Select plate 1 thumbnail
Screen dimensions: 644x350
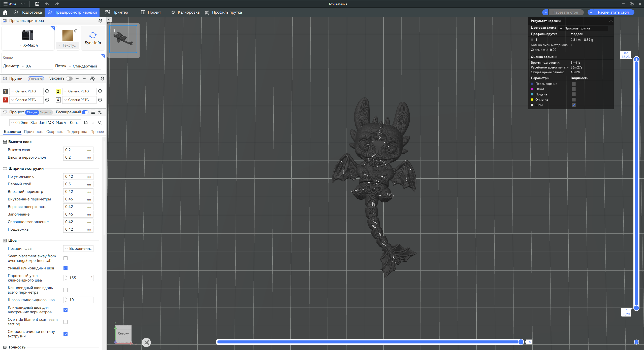pos(123,39)
